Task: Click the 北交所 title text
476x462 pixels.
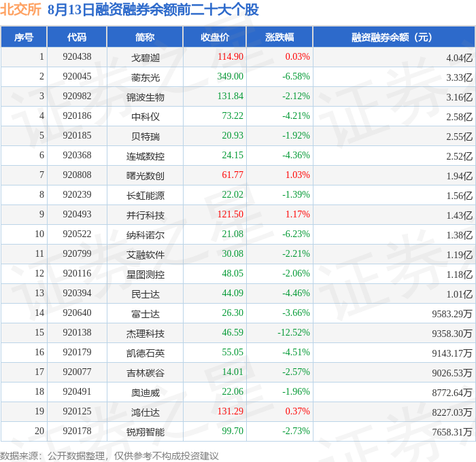Action: [x=20, y=10]
